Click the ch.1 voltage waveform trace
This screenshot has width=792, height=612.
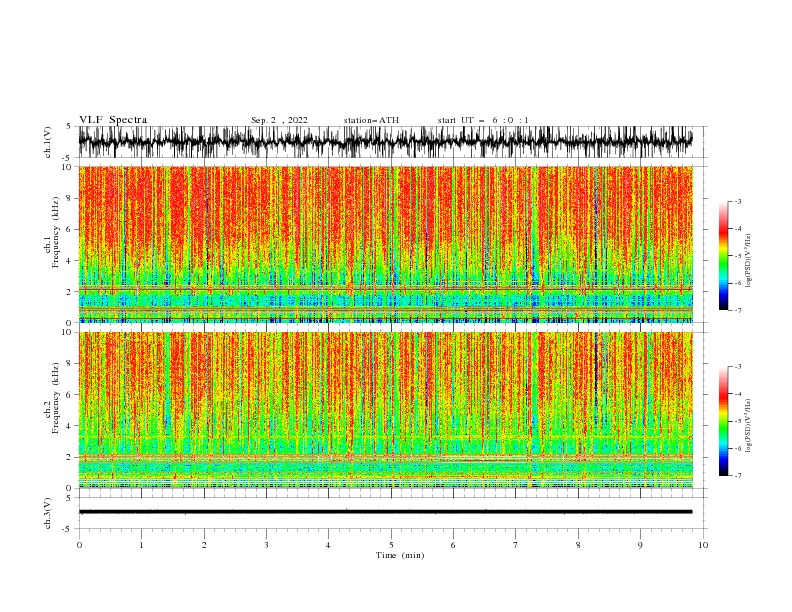click(x=386, y=142)
